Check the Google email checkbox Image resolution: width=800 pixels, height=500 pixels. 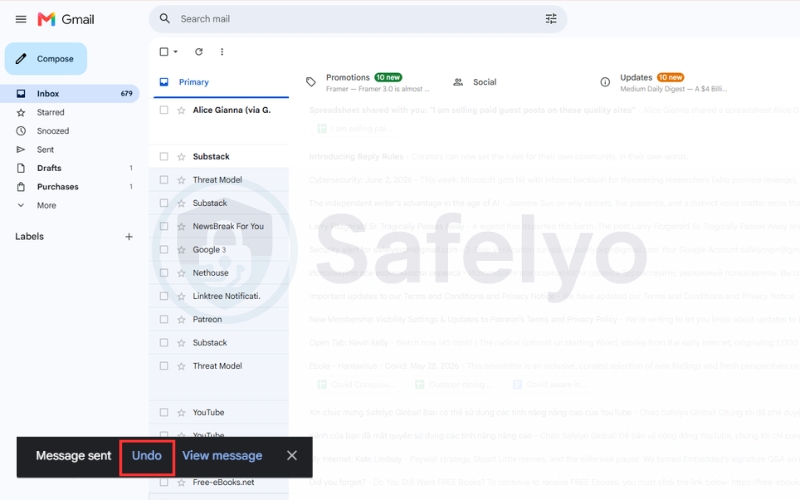point(164,250)
